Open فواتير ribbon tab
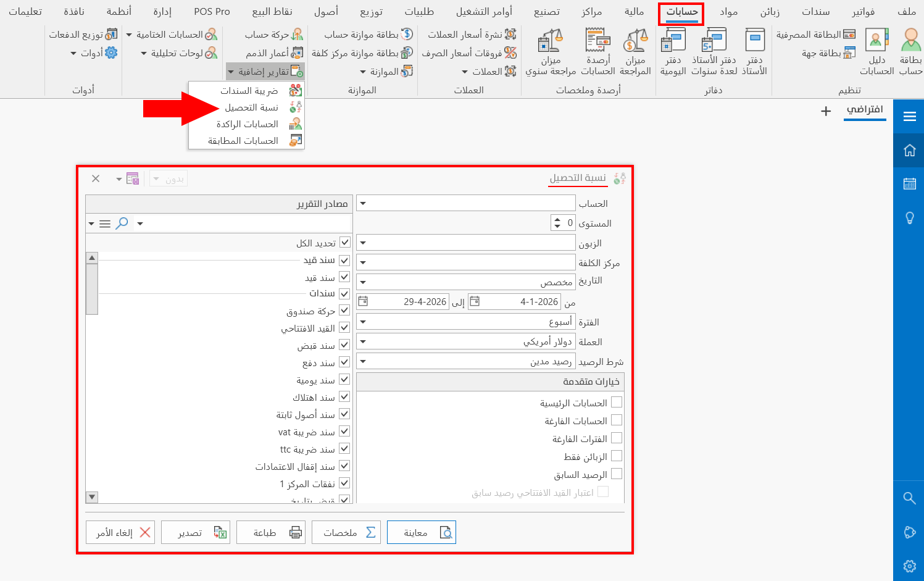Image resolution: width=924 pixels, height=581 pixels. pos(863,12)
